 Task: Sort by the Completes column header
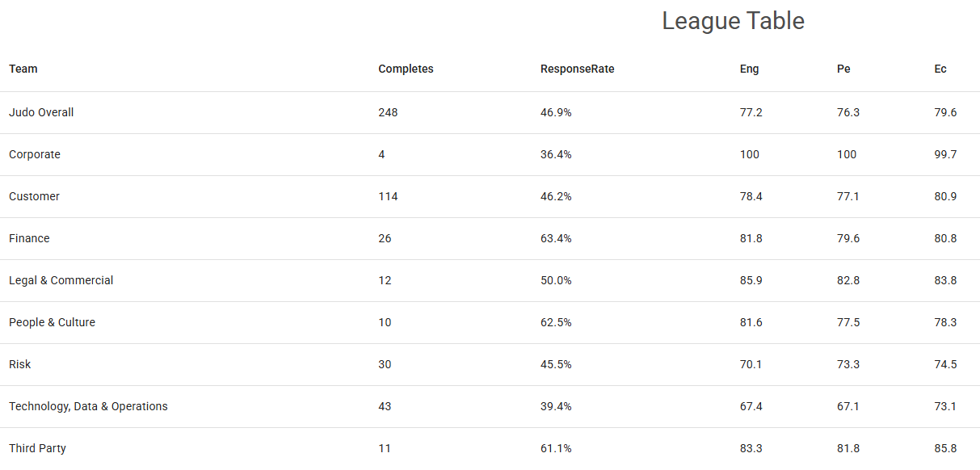tap(406, 69)
